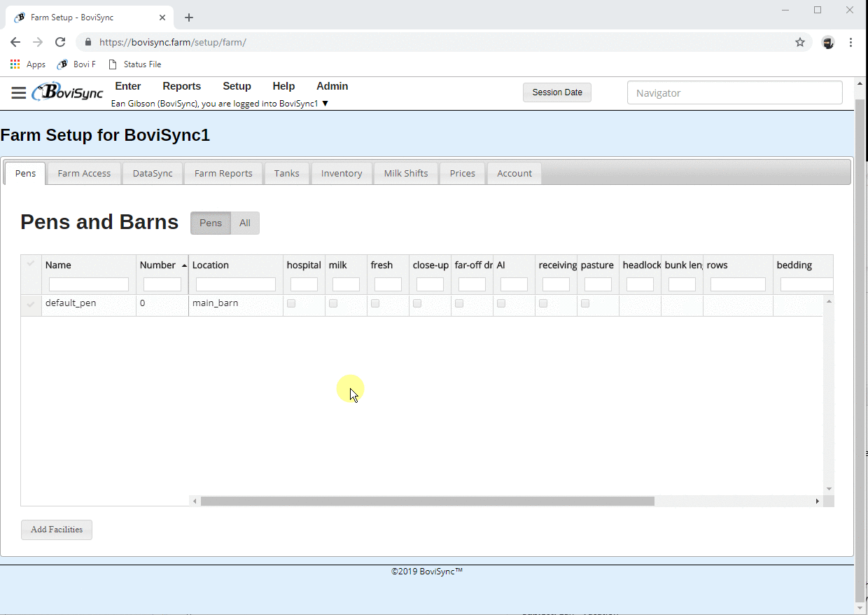Click the Session Date button
The height and width of the screenshot is (615, 868).
click(557, 92)
